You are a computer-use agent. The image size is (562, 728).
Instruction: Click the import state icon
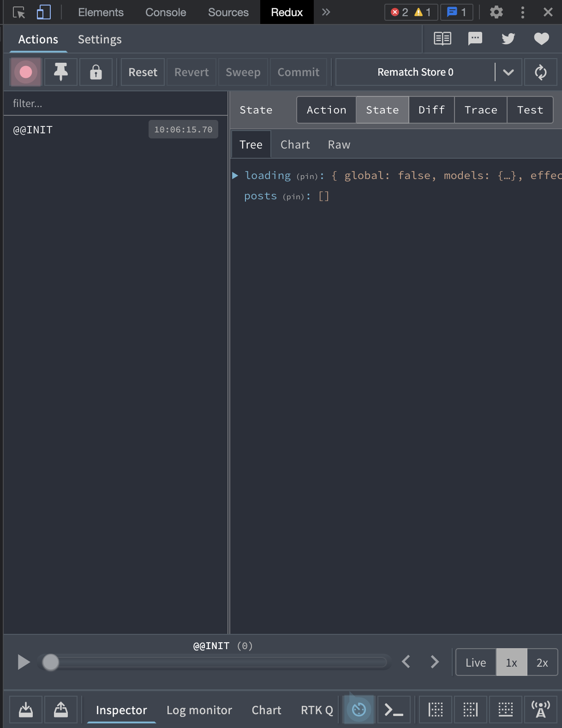pos(26,710)
